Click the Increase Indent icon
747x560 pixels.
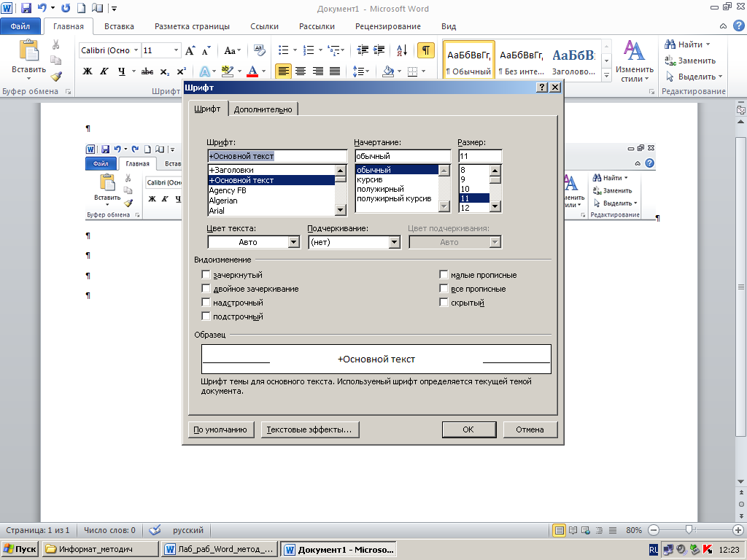click(x=379, y=50)
